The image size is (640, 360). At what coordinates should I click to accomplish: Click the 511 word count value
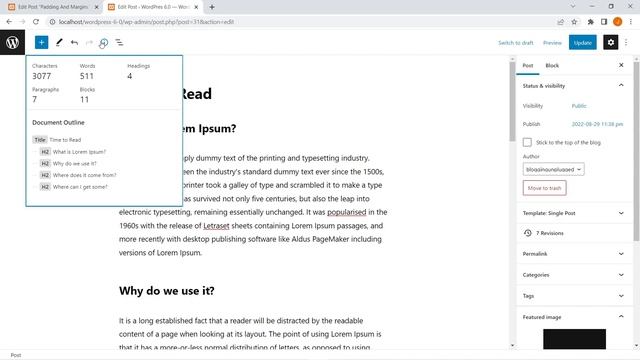click(87, 76)
